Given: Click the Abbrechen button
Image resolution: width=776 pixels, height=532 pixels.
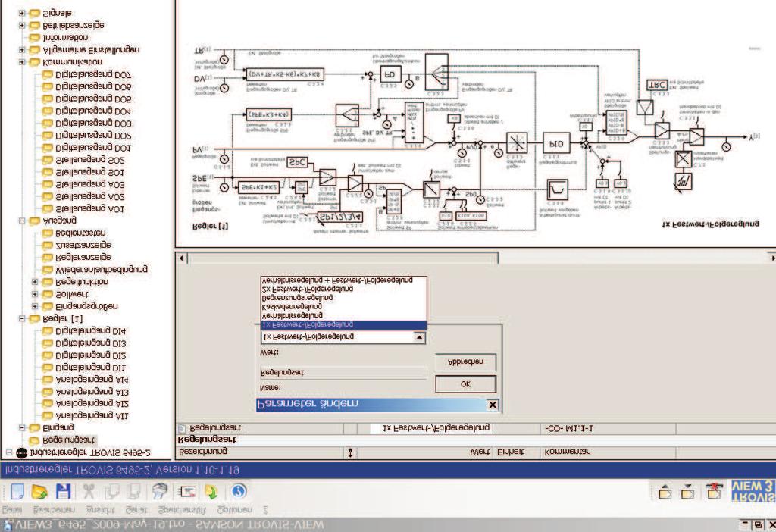Looking at the screenshot, I should [x=465, y=362].
